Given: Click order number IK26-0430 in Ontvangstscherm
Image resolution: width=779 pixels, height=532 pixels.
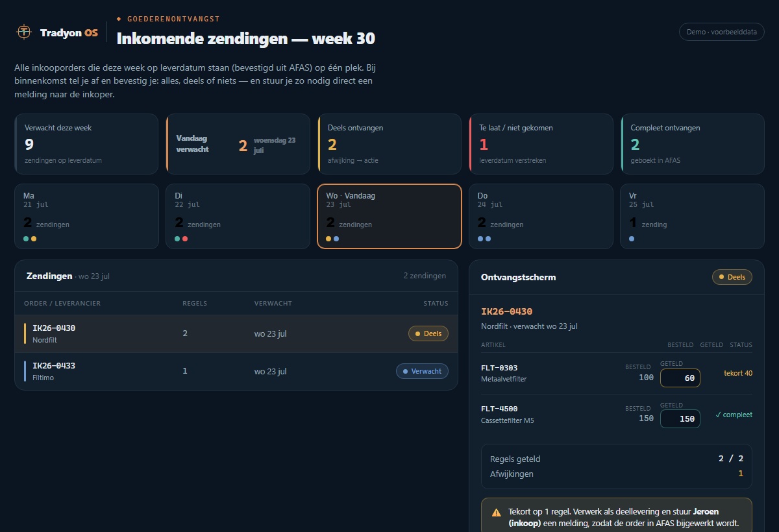Looking at the screenshot, I should coord(506,311).
